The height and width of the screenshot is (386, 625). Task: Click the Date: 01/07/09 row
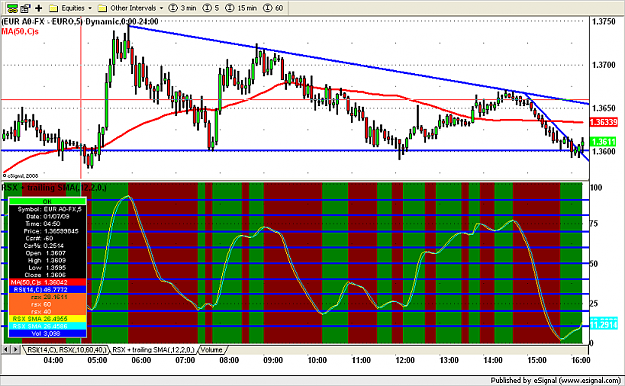47,217
